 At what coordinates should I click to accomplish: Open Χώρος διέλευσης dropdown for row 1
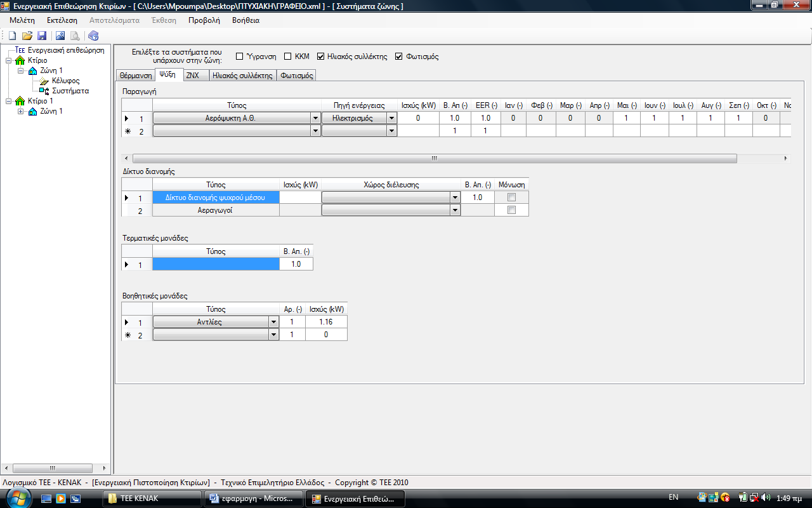tap(454, 197)
